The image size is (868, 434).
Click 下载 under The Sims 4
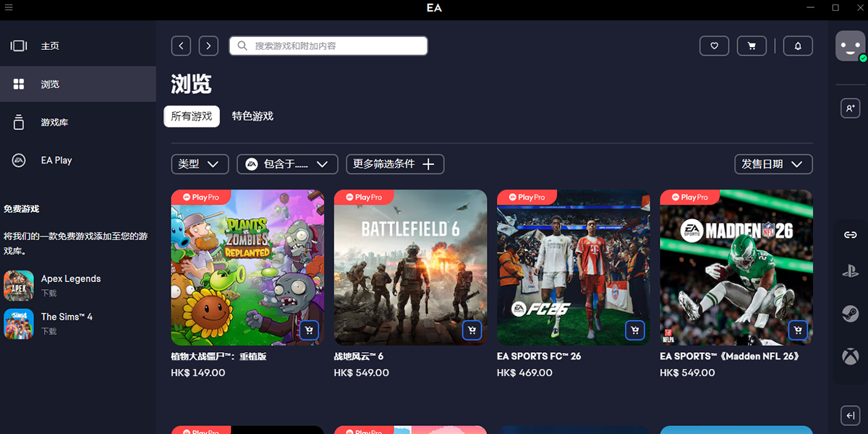(48, 331)
